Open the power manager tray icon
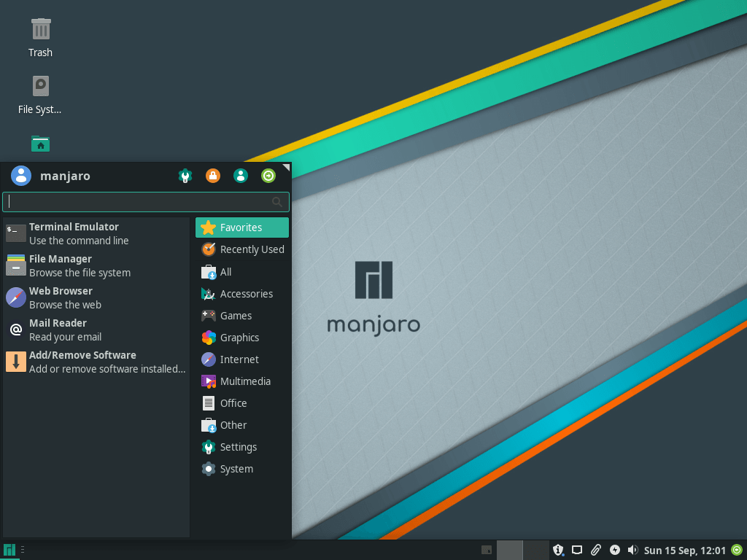Screen dimensions: 747x560 (x=615, y=550)
